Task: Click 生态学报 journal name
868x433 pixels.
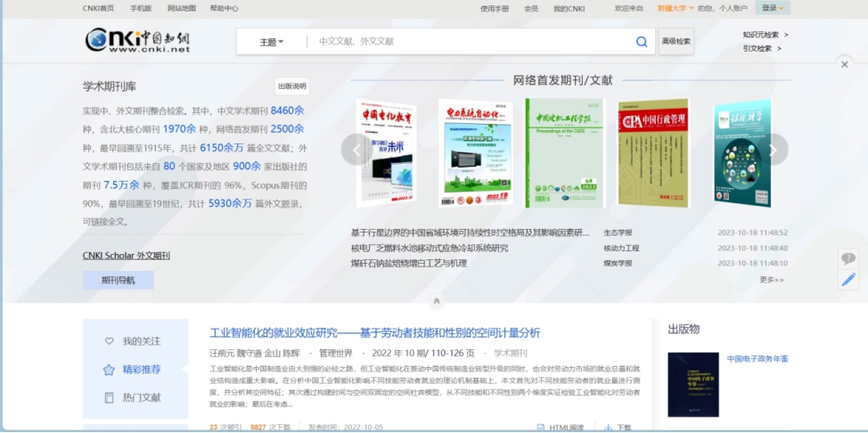Action: (618, 233)
